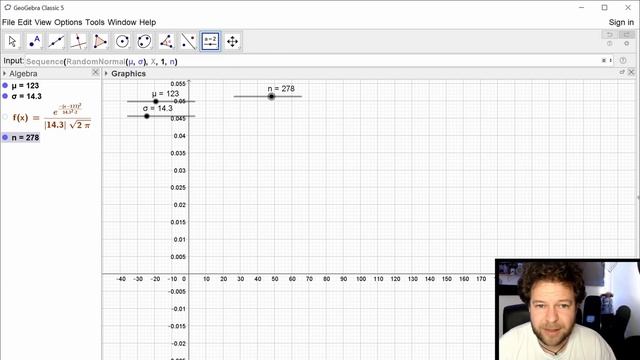
Task: Open the Help menu
Action: (x=147, y=22)
